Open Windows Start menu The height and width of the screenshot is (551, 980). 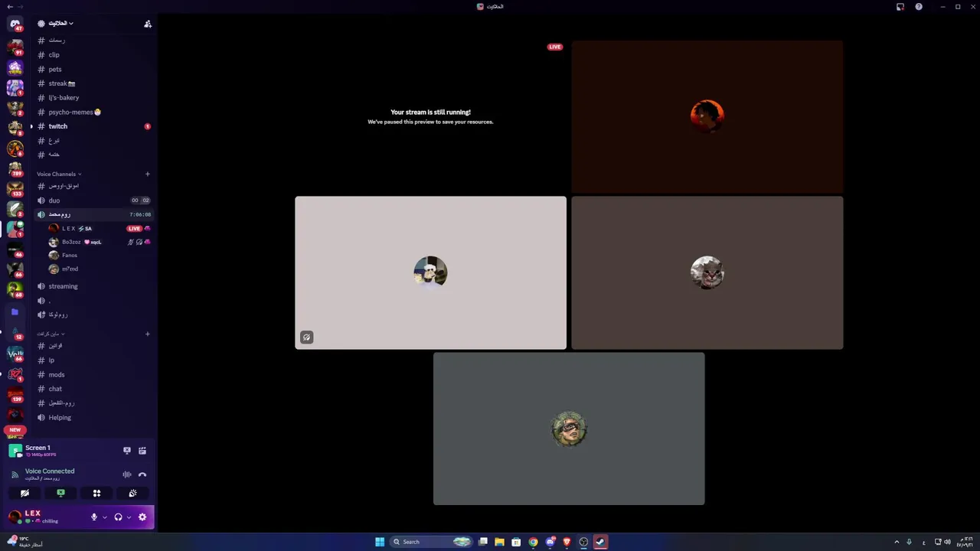(380, 542)
